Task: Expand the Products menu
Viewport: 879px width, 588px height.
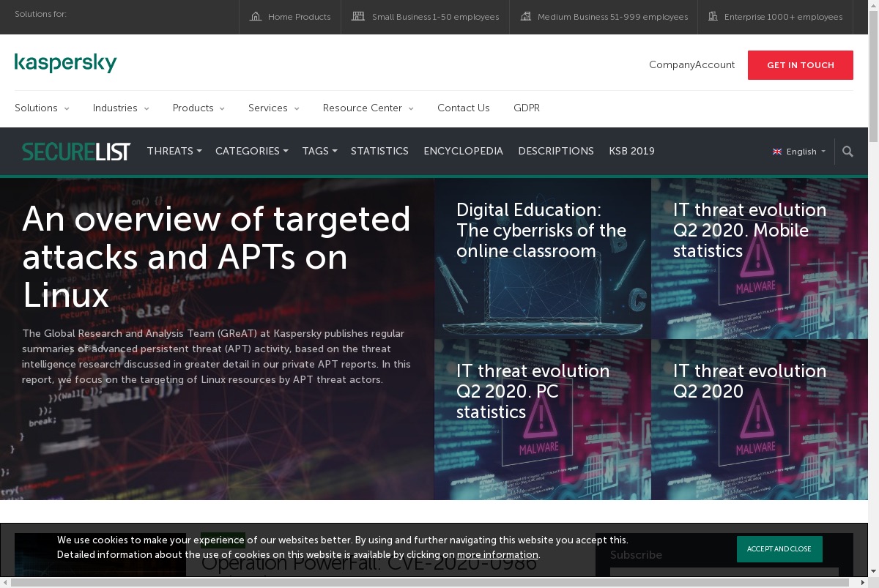Action: [199, 108]
